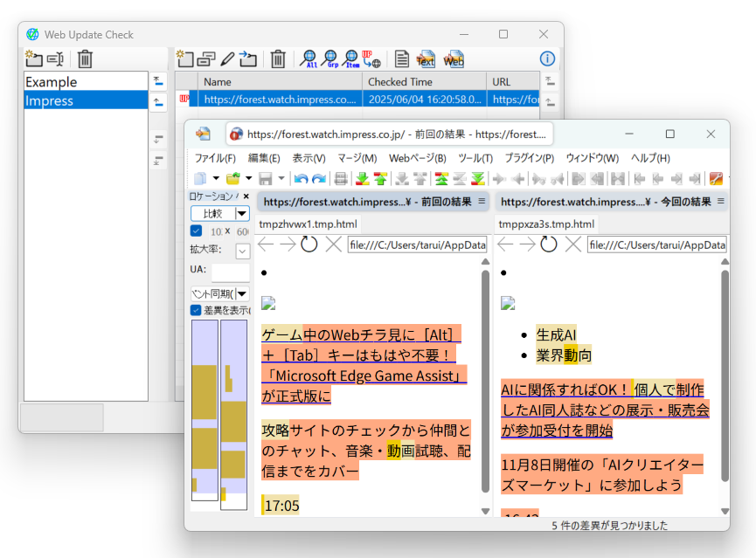Click the plain document icon in toolbar

[402, 59]
